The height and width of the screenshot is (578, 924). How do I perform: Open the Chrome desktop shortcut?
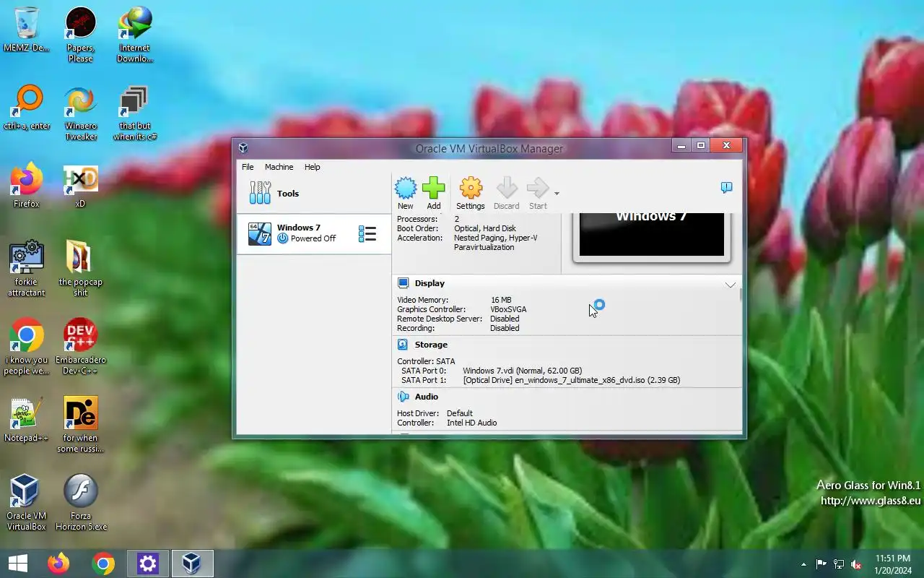click(x=27, y=347)
